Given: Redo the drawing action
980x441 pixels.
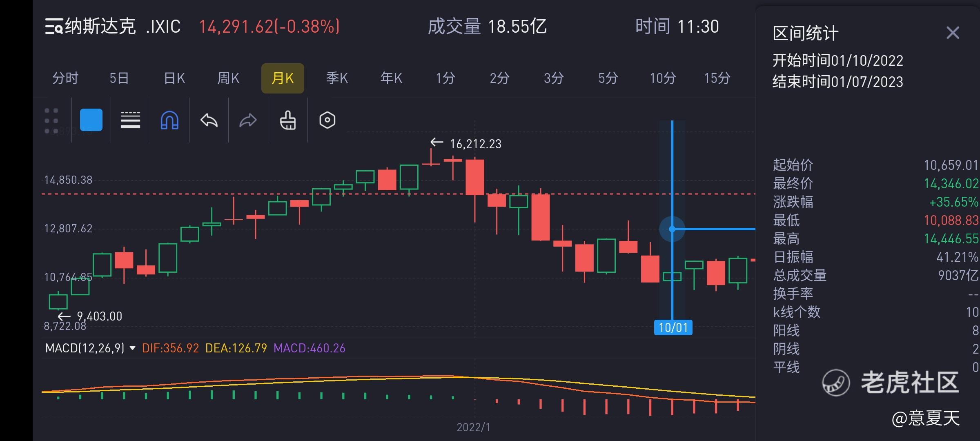Looking at the screenshot, I should pyautogui.click(x=248, y=120).
